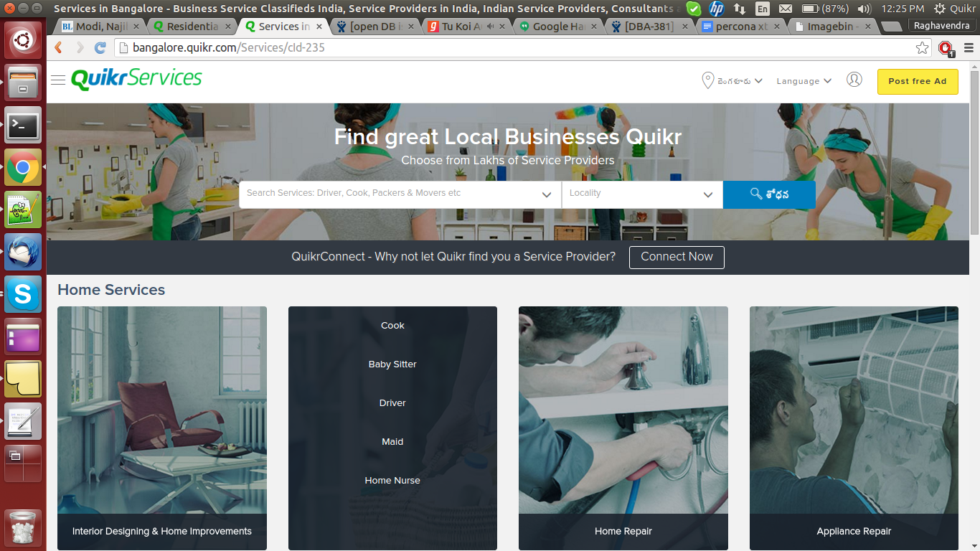Click the QuikrServices logo

pyautogui.click(x=136, y=79)
